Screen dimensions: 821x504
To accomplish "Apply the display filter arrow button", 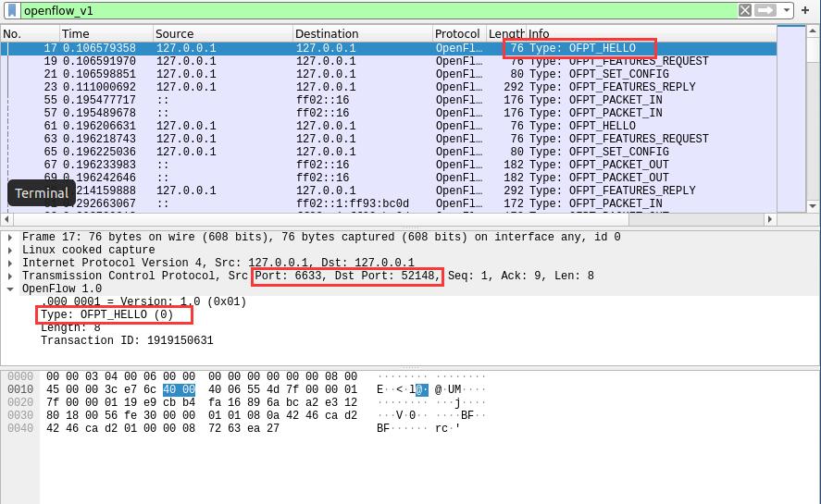I will point(765,10).
